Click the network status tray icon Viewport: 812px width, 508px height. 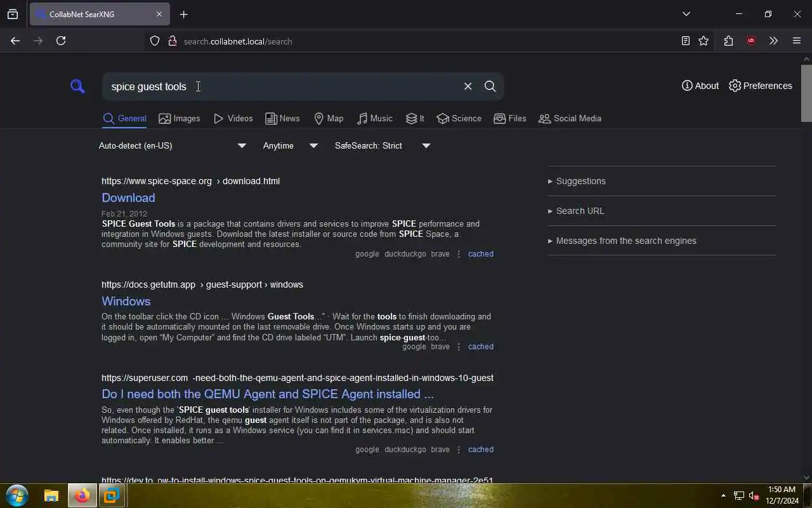739,495
